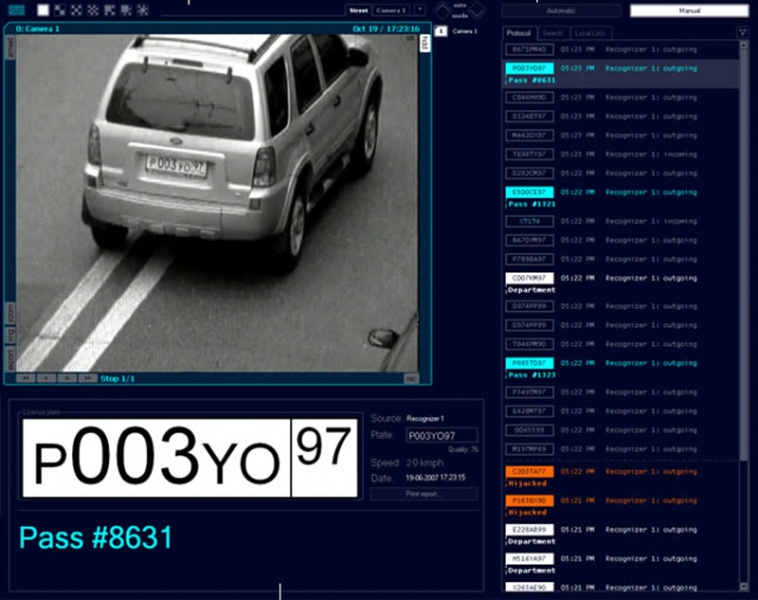The image size is (758, 600).
Task: Open the Search tab
Action: pyautogui.click(x=552, y=33)
